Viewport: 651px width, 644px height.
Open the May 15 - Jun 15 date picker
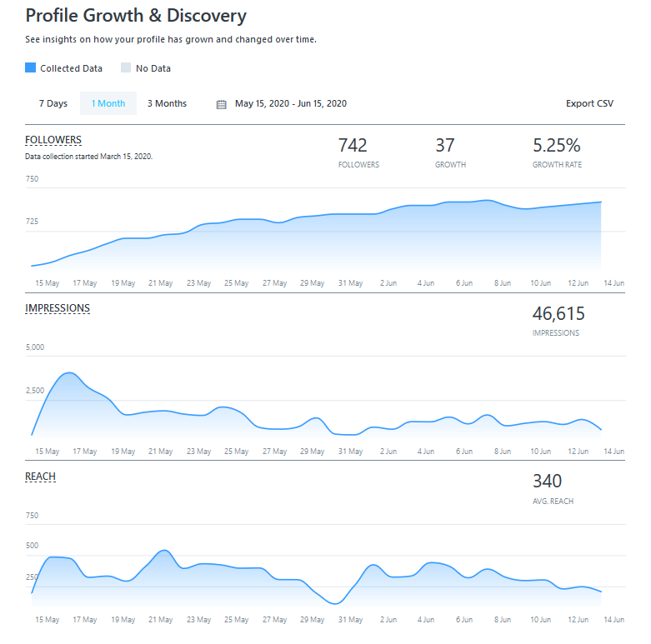click(290, 103)
